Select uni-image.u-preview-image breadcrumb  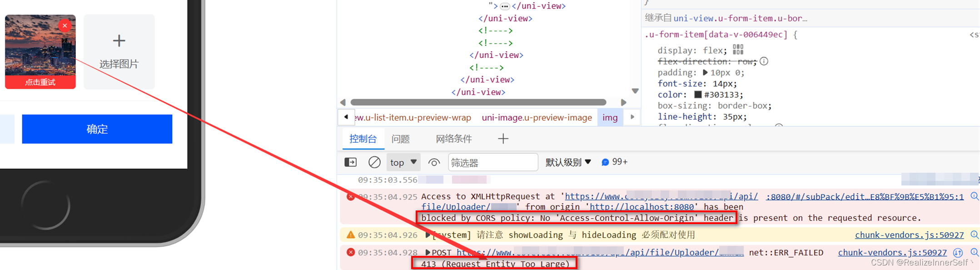coord(537,118)
